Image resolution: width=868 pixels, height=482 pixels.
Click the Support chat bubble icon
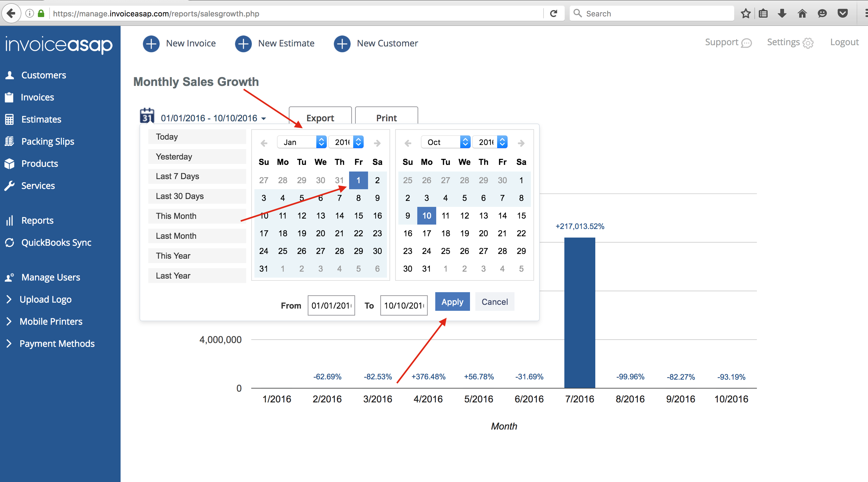click(747, 43)
